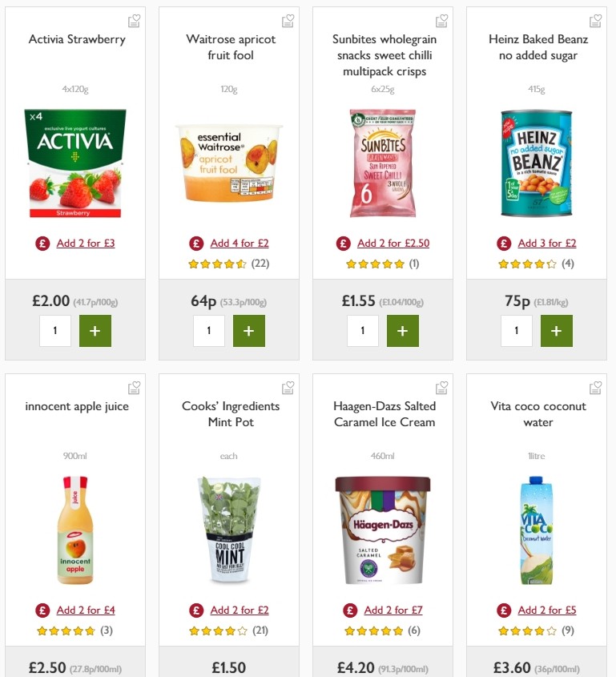Click the pound icon on Vita coco offer

503,610
